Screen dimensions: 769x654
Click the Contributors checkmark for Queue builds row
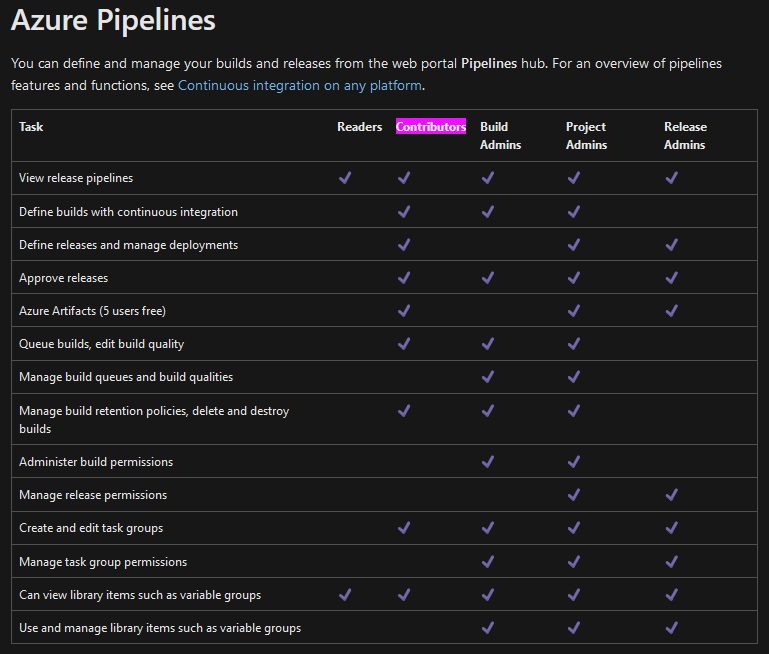pos(404,344)
